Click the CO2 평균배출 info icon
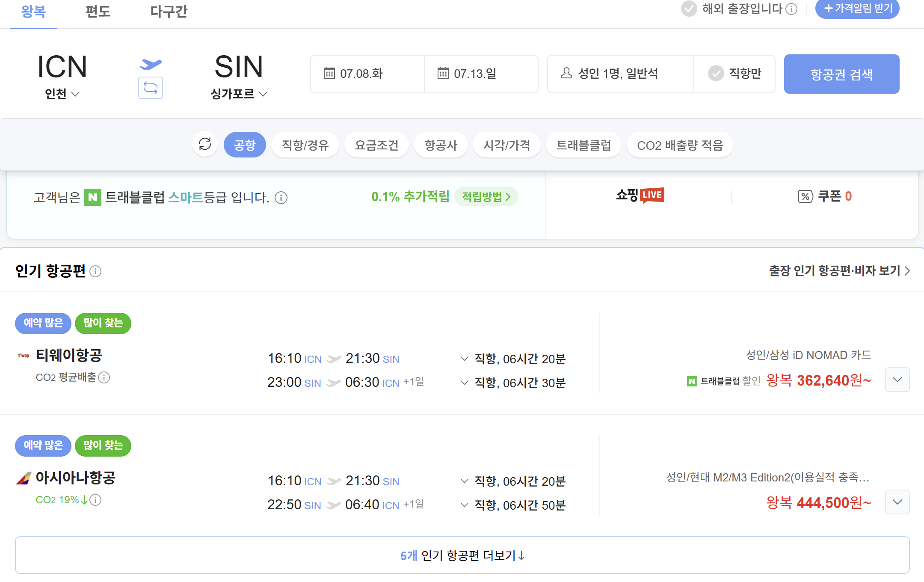924x582 pixels. pos(104,378)
